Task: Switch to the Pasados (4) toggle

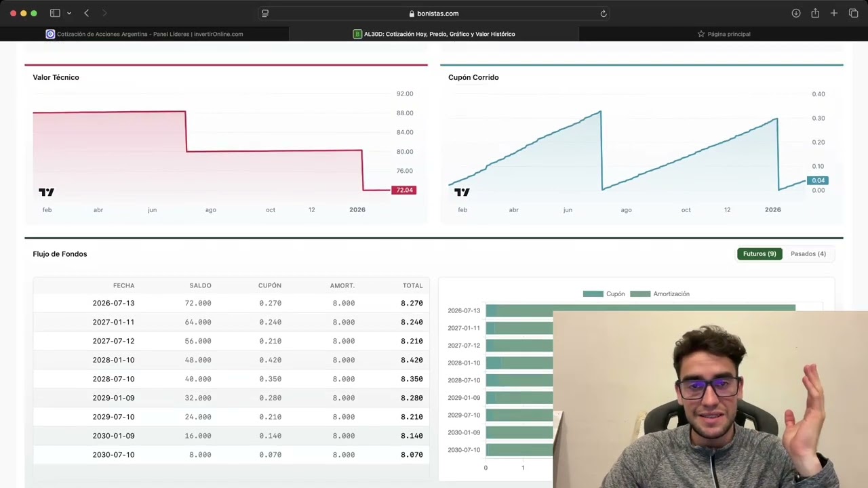Action: click(808, 254)
